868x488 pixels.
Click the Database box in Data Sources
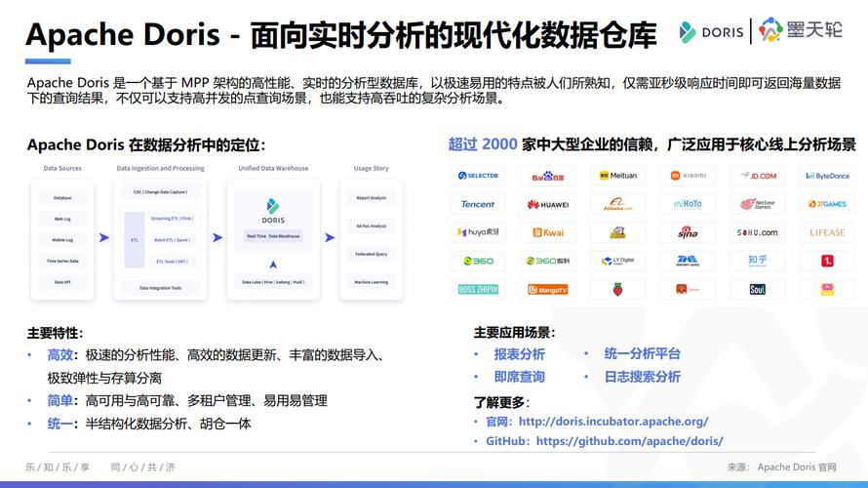62,198
